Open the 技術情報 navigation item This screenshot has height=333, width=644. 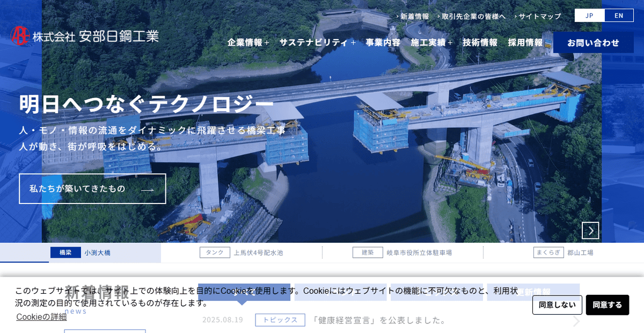click(479, 41)
